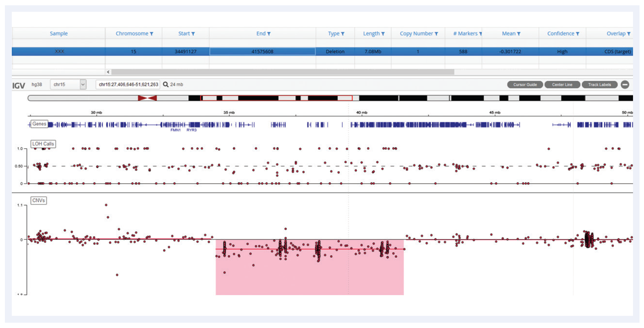The height and width of the screenshot is (328, 644).
Task: Open the chr15 chromosome dropdown
Action: (68, 85)
